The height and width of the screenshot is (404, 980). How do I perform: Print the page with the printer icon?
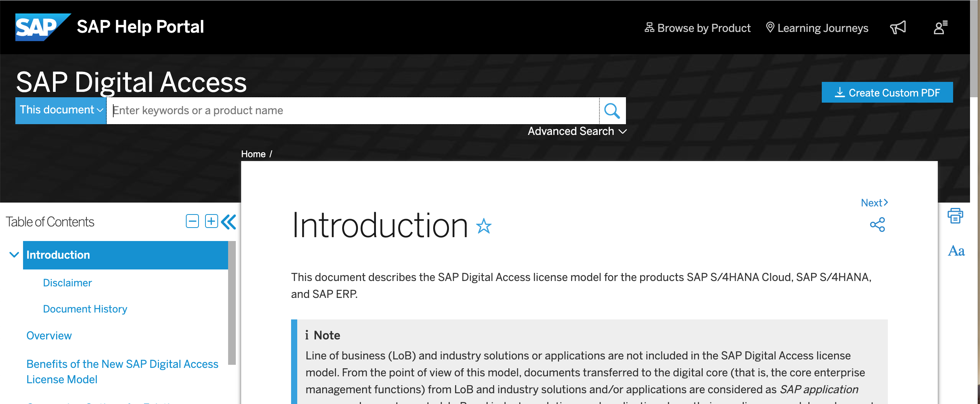955,216
